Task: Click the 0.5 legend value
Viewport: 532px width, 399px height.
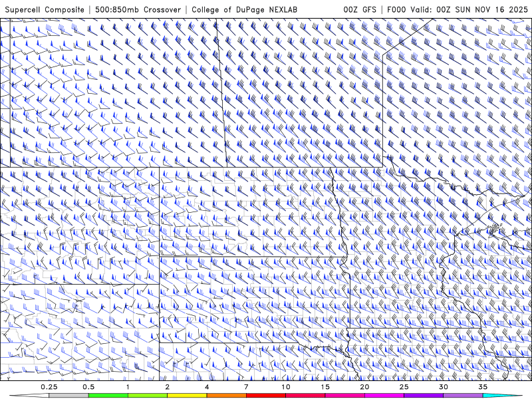Action: point(88,387)
